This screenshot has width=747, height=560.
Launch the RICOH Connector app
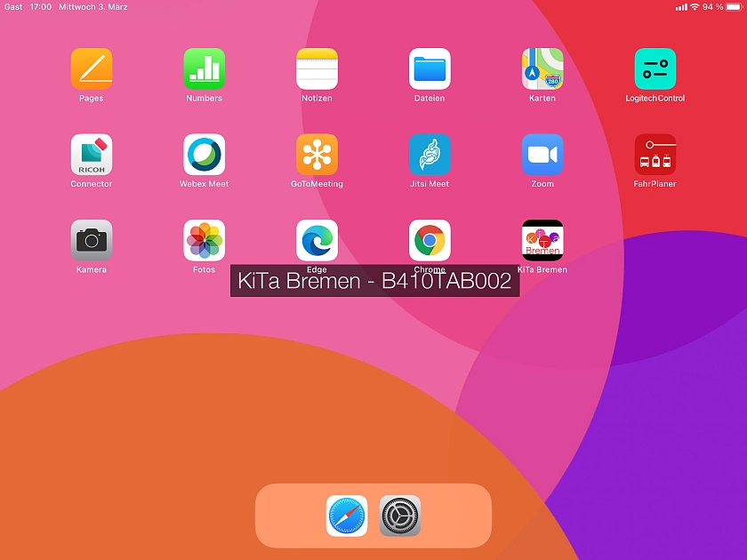pyautogui.click(x=92, y=155)
